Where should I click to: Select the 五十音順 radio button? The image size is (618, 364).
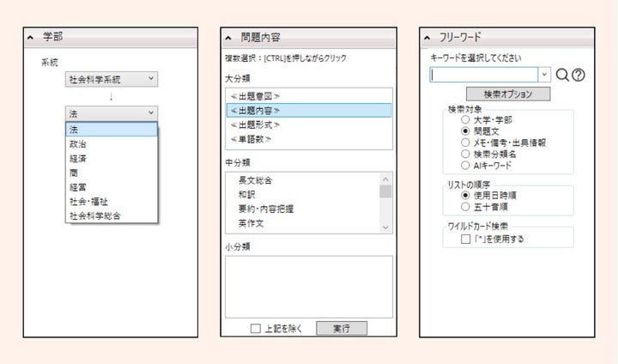click(x=465, y=207)
